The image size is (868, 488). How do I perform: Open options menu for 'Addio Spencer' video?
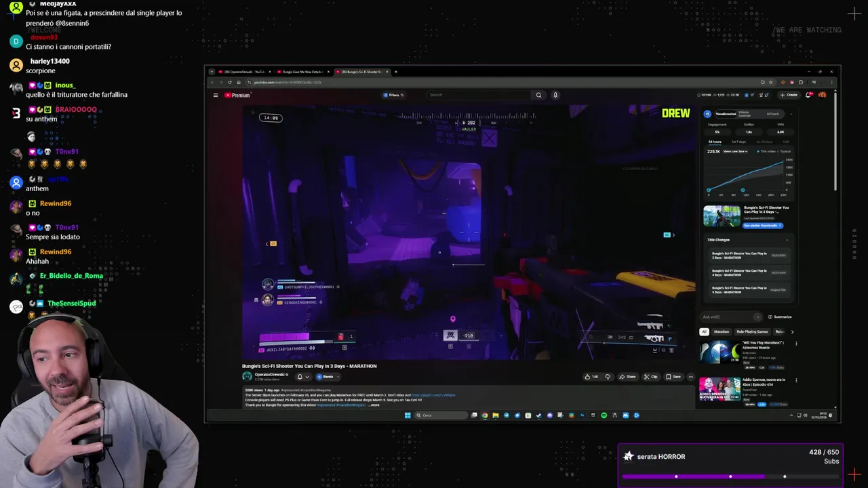pyautogui.click(x=796, y=381)
